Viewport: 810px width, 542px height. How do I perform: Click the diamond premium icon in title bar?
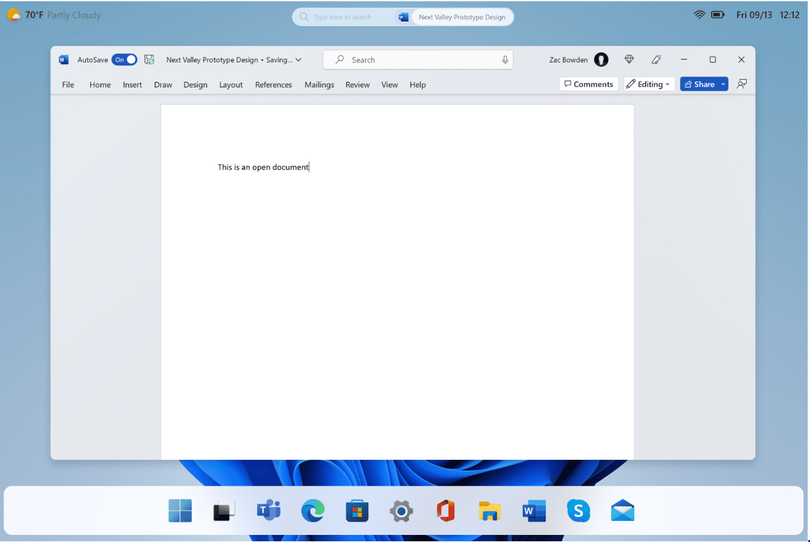629,60
